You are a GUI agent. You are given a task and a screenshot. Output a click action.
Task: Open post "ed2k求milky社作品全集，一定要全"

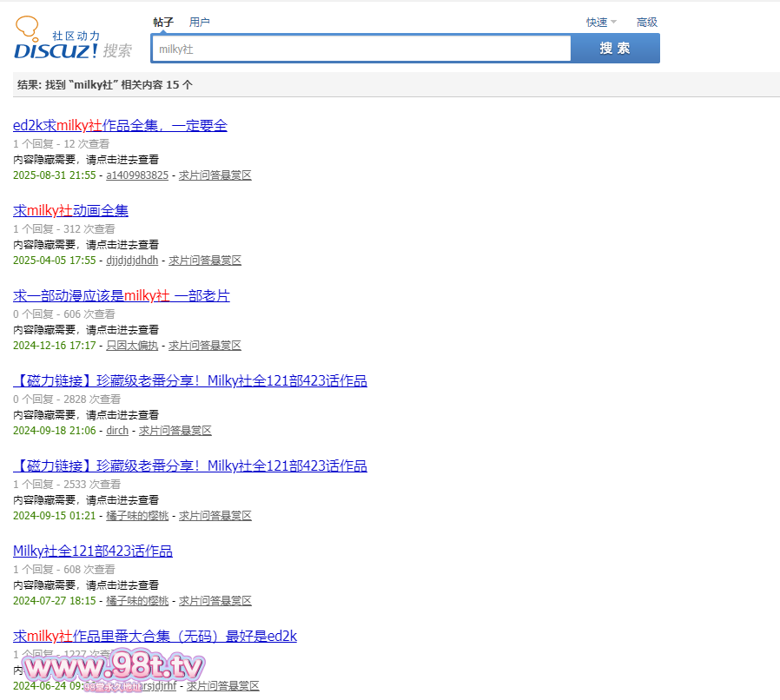click(x=120, y=125)
